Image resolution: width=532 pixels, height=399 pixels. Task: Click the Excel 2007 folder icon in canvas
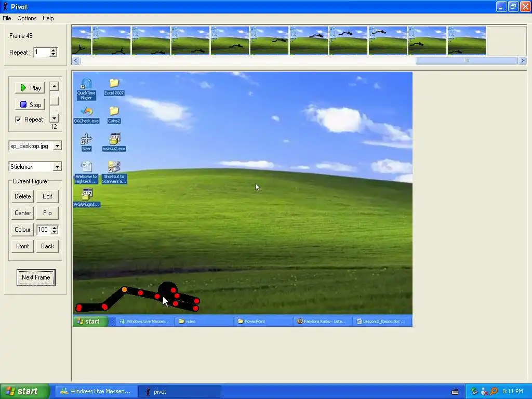tap(114, 87)
